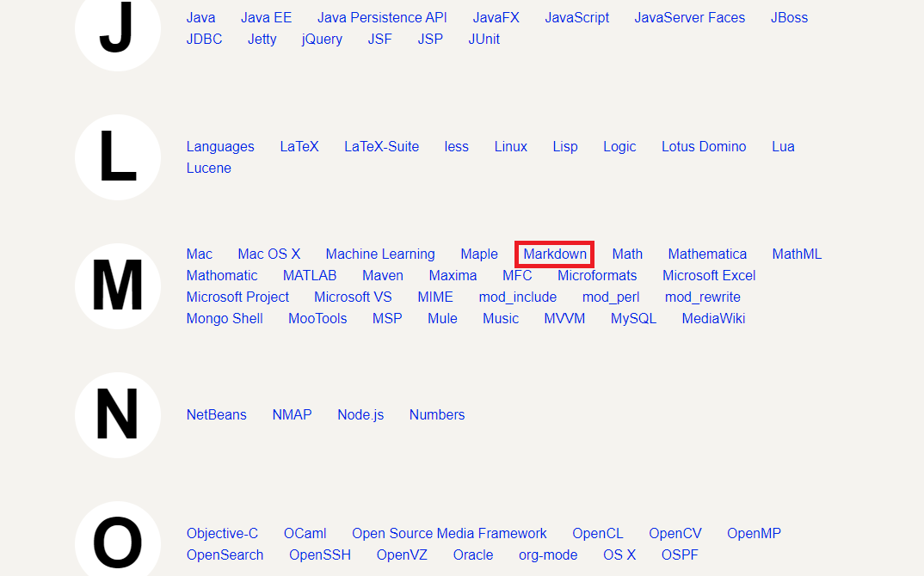Open the org-mode link
Viewport: 924px width, 576px height.
tap(548, 555)
